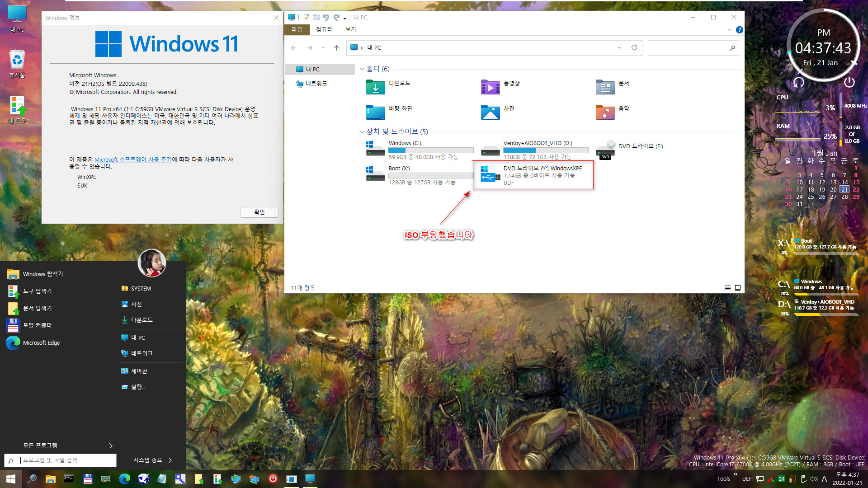This screenshot has width=868, height=488.
Task: Open the 사진 folder in Explorer
Action: (498, 112)
